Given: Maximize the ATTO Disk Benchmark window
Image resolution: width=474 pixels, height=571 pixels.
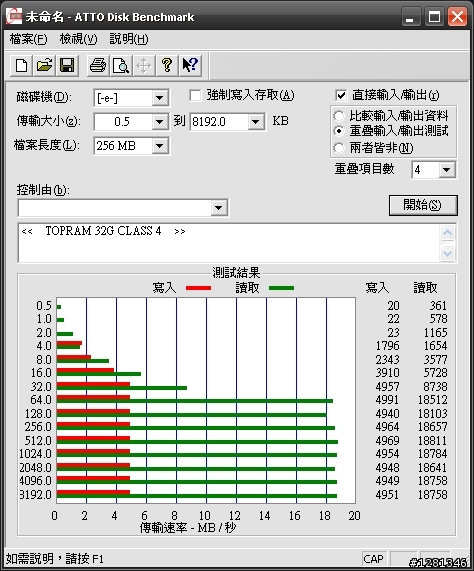Looking at the screenshot, I should coord(434,17).
